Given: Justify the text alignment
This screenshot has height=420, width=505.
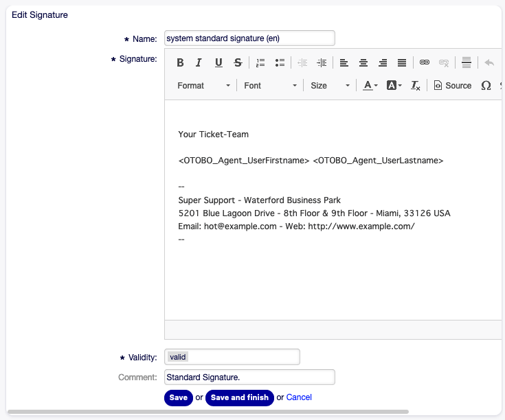Looking at the screenshot, I should point(402,62).
